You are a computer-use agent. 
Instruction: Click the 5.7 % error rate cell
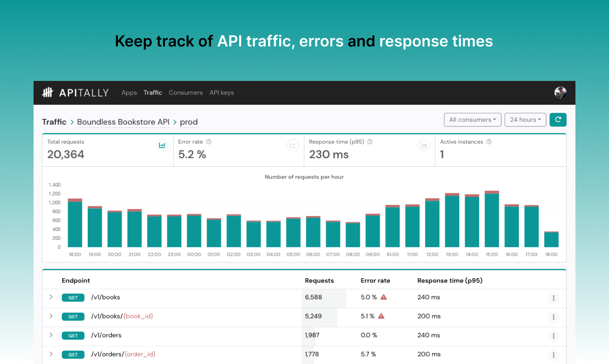(368, 354)
